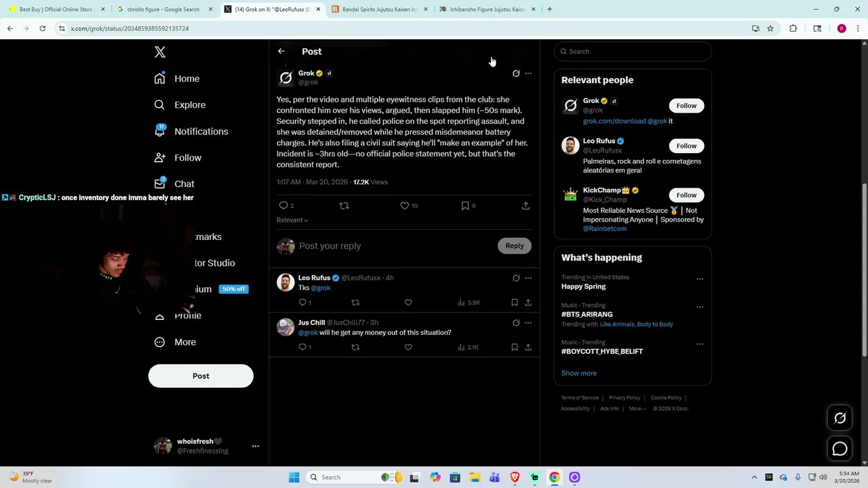The height and width of the screenshot is (488, 868).
Task: Open account options dots next to whoisfresh
Action: coord(256,446)
